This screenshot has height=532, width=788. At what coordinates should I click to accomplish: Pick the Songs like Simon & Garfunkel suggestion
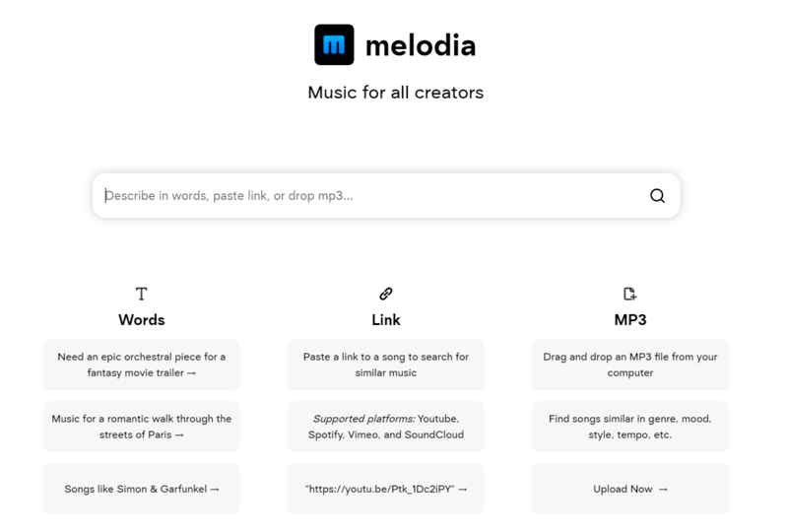click(x=141, y=489)
